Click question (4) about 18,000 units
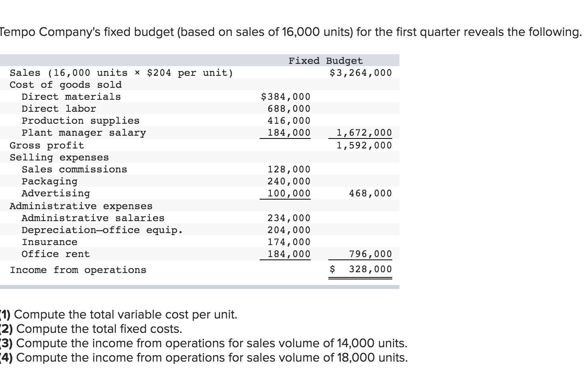588x372 pixels. [204, 358]
